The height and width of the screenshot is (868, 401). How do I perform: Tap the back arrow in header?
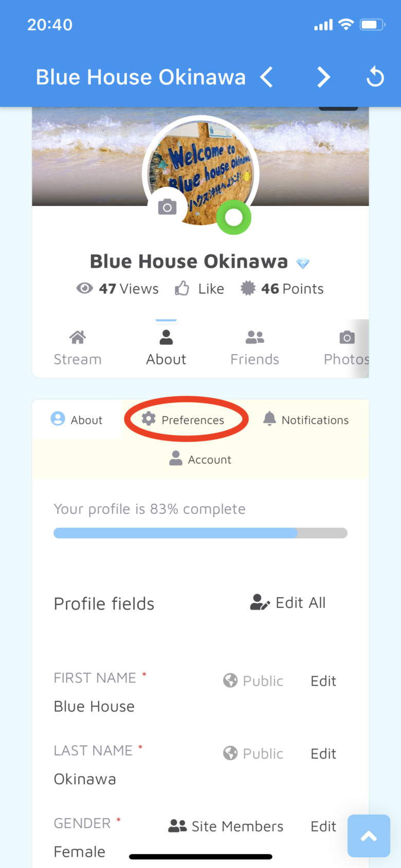tap(266, 78)
